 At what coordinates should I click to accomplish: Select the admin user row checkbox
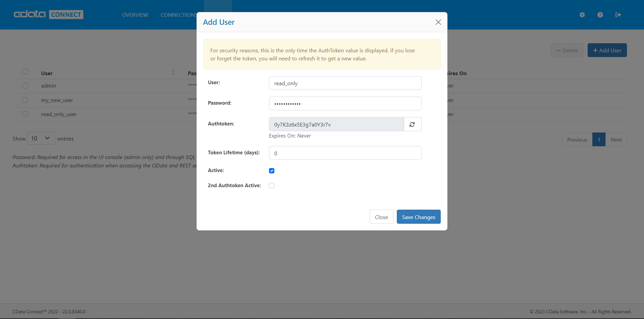coord(25,86)
